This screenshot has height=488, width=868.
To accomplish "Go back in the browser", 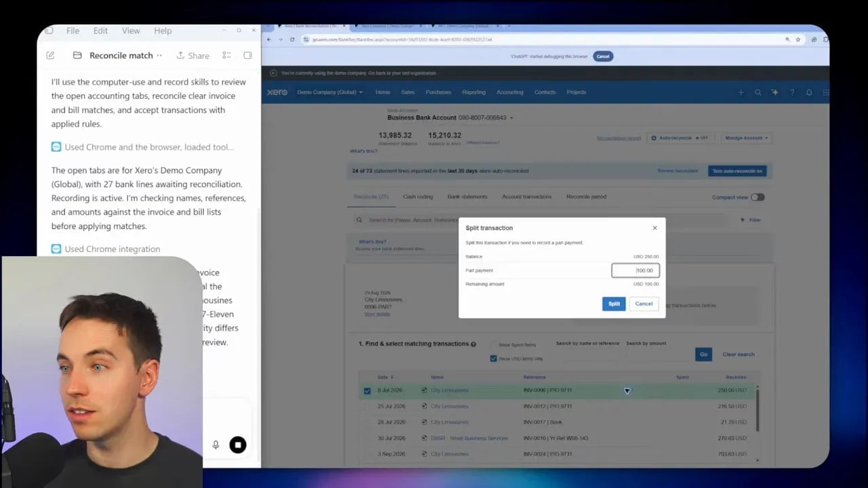I will (269, 39).
